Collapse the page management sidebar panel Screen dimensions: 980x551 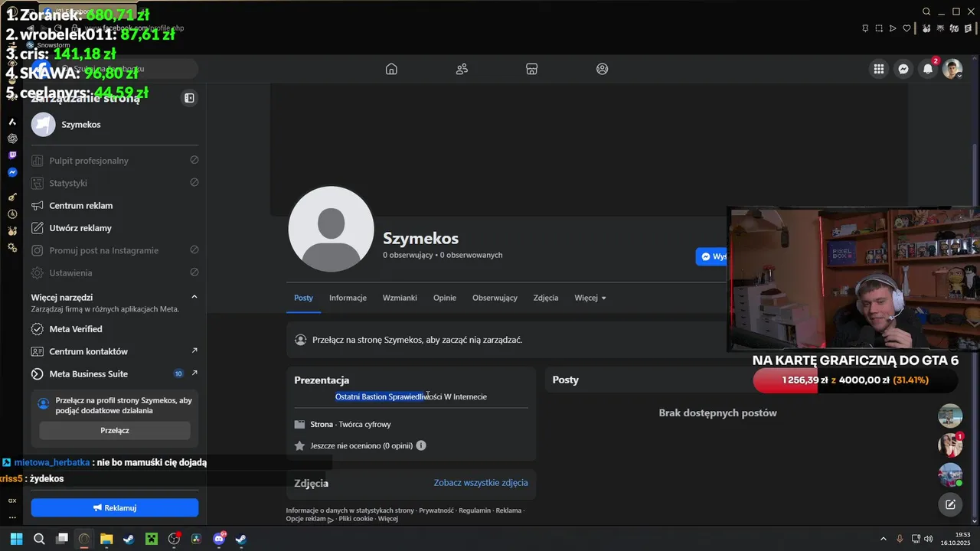[189, 98]
